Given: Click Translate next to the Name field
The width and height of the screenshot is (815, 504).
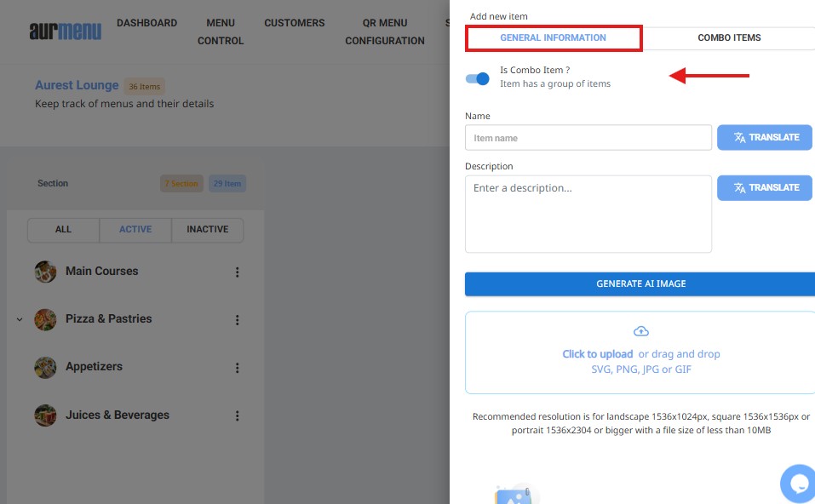Looking at the screenshot, I should click(x=764, y=138).
